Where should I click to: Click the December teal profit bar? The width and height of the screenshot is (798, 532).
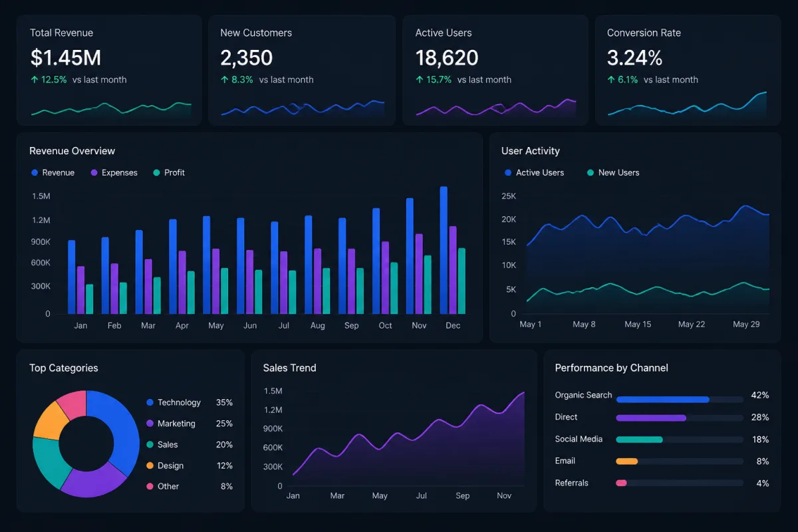tap(462, 281)
